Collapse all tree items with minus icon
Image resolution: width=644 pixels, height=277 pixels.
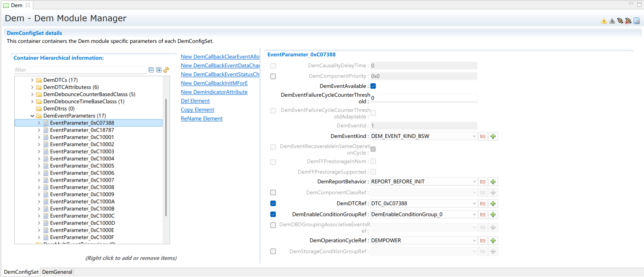pos(151,70)
